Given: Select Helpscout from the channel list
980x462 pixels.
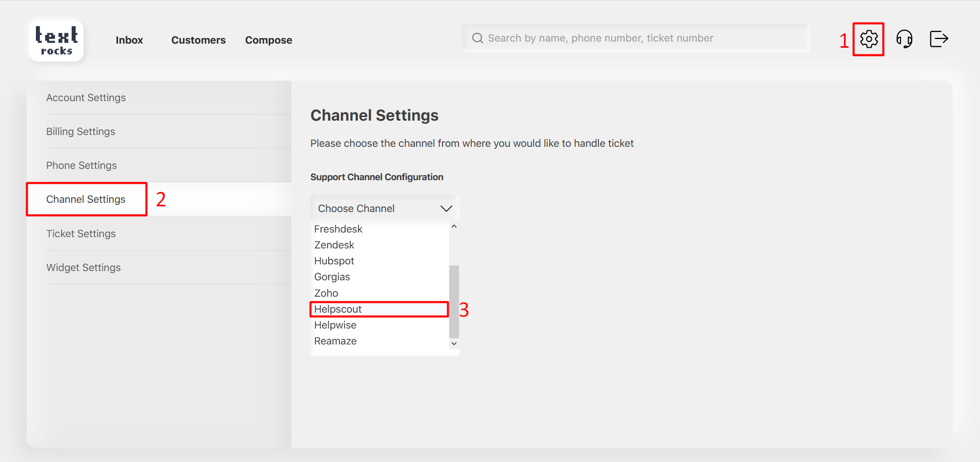Looking at the screenshot, I should [338, 309].
